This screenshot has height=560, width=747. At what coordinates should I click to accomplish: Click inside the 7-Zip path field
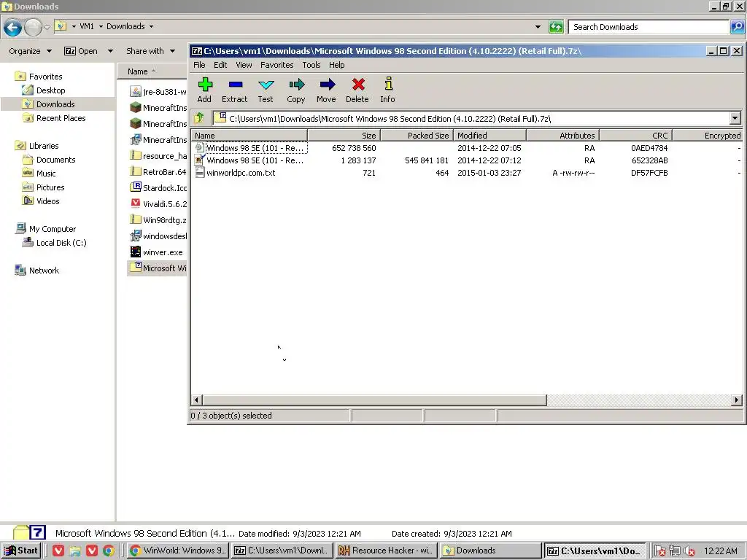click(x=472, y=119)
